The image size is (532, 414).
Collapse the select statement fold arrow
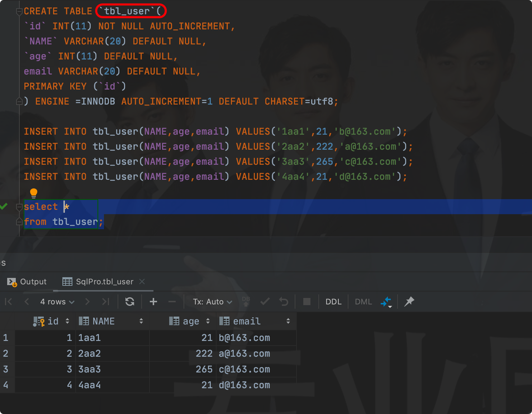coord(19,206)
